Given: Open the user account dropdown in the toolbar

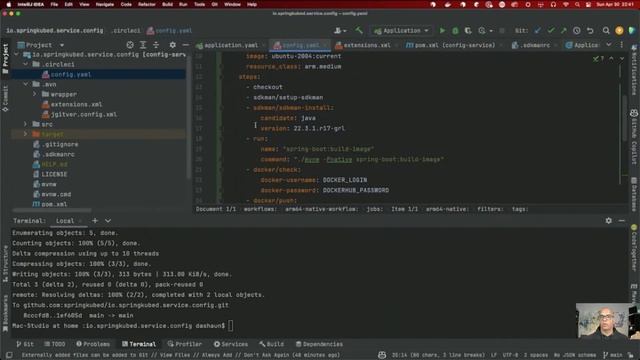Looking at the screenshot, I should tap(340, 31).
